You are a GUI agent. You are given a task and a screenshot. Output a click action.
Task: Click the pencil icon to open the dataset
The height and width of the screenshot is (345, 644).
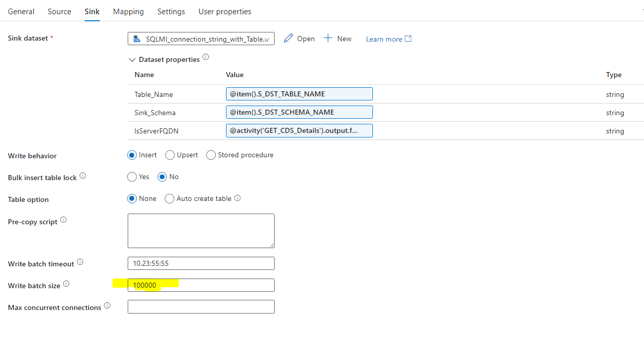pyautogui.click(x=288, y=38)
